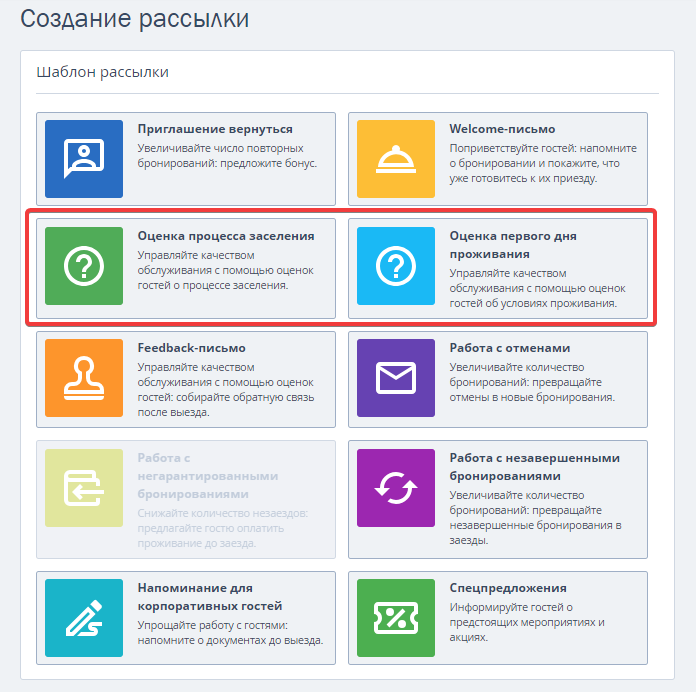Image resolution: width=696 pixels, height=692 pixels.
Task: Choose the Работа с отменами title
Action: pos(510,348)
